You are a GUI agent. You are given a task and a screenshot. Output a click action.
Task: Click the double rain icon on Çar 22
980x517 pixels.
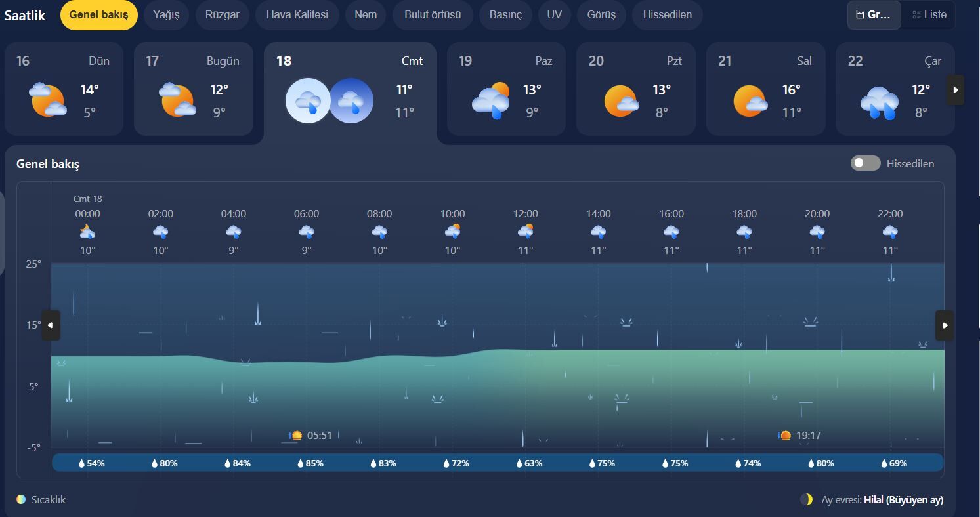pyautogui.click(x=880, y=103)
